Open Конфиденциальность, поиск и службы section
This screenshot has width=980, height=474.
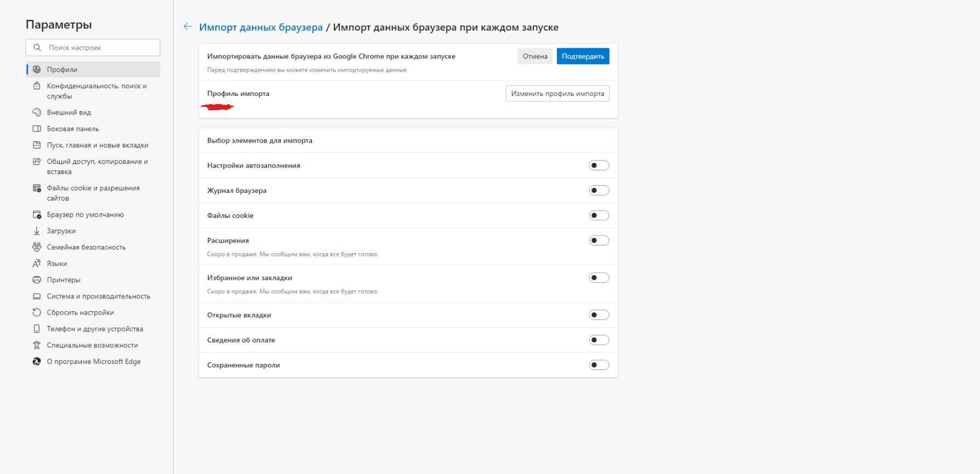point(93,91)
